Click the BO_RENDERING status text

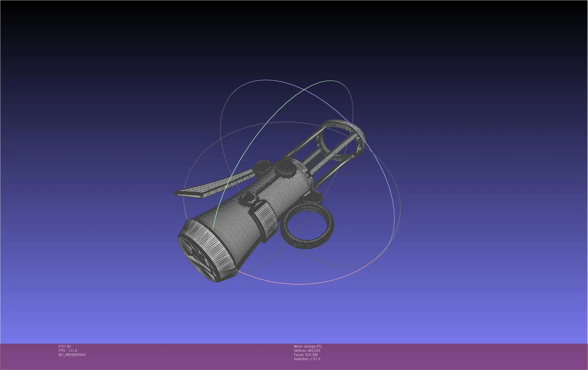point(72,355)
